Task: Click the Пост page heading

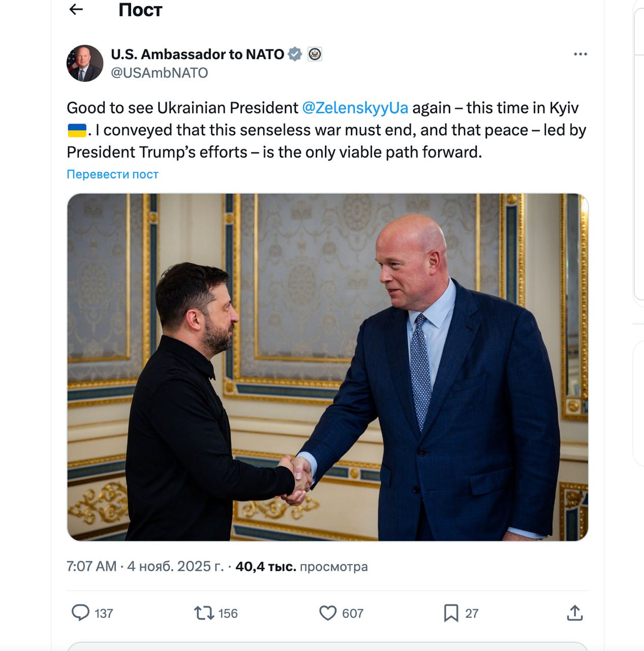Action: click(140, 10)
